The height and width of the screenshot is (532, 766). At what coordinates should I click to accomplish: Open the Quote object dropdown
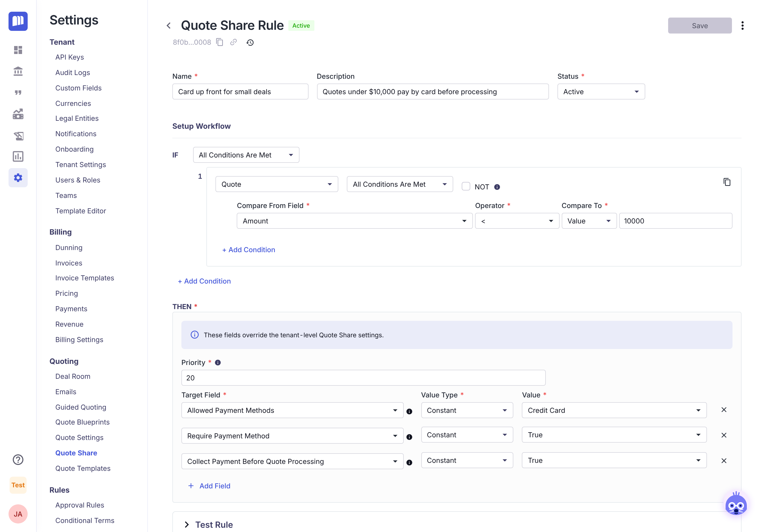click(277, 184)
